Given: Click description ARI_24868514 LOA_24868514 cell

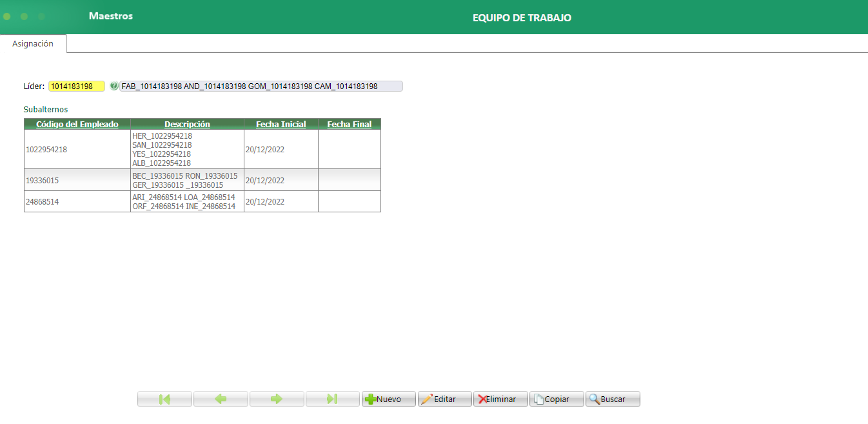Looking at the screenshot, I should click(x=187, y=201).
